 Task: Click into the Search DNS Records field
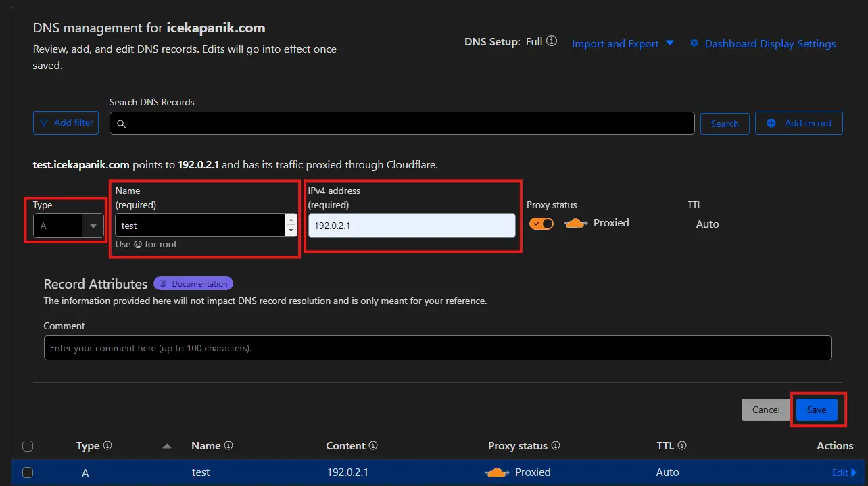[x=402, y=123]
